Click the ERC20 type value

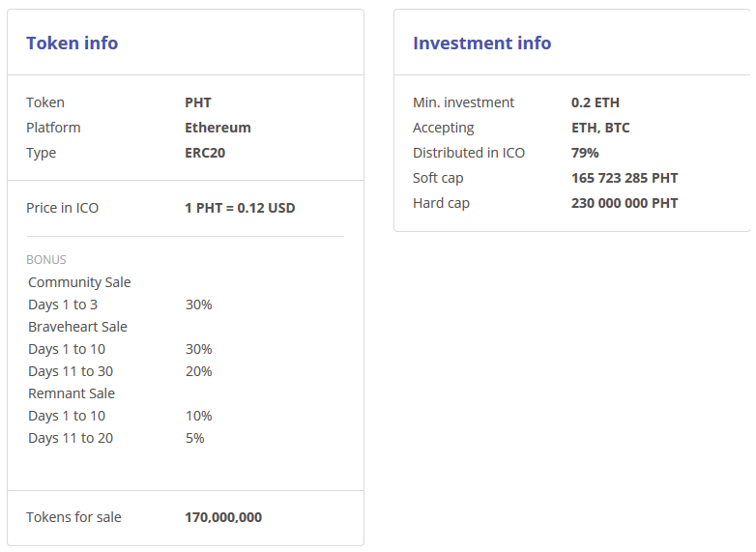pyautogui.click(x=205, y=153)
